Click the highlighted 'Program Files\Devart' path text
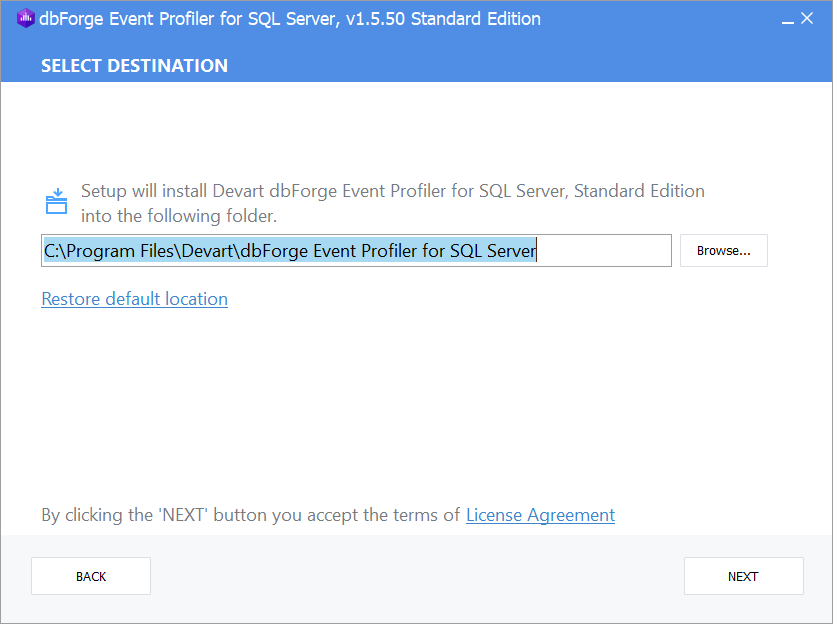The width and height of the screenshot is (833, 624). click(x=151, y=251)
